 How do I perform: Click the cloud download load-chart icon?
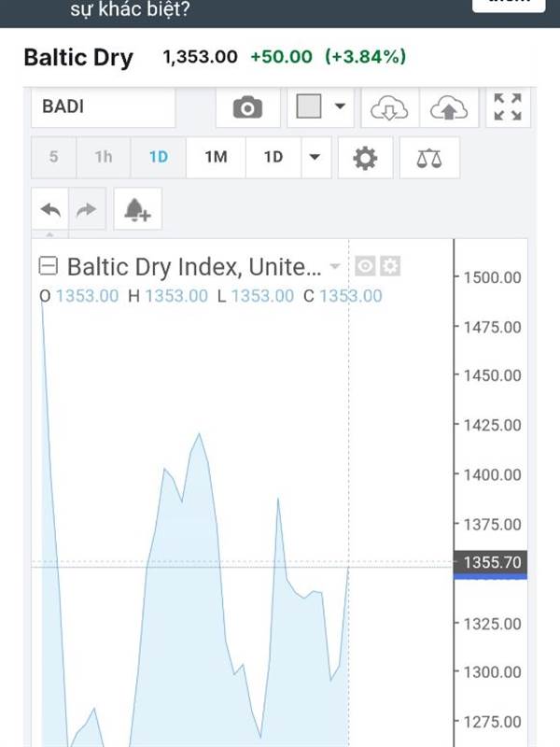tap(389, 107)
